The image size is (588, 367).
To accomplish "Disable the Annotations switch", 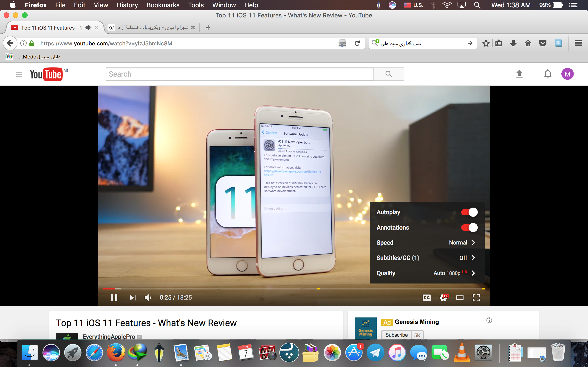I will [469, 228].
